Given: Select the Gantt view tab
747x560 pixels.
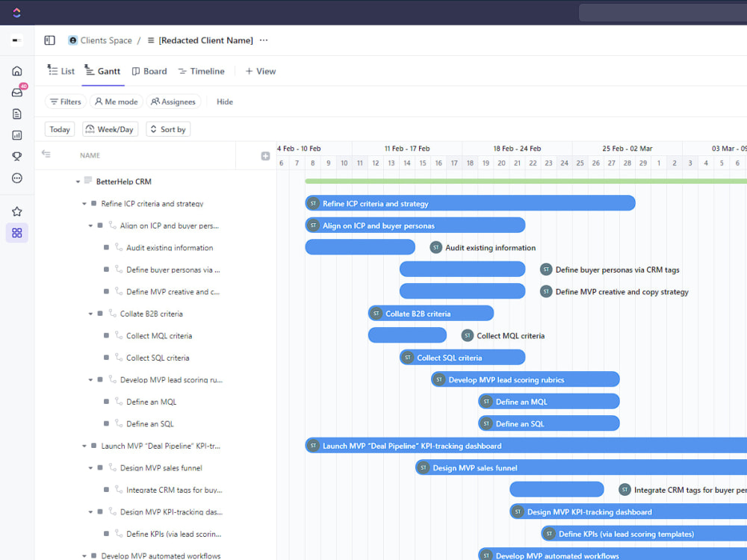Looking at the screenshot, I should 103,71.
